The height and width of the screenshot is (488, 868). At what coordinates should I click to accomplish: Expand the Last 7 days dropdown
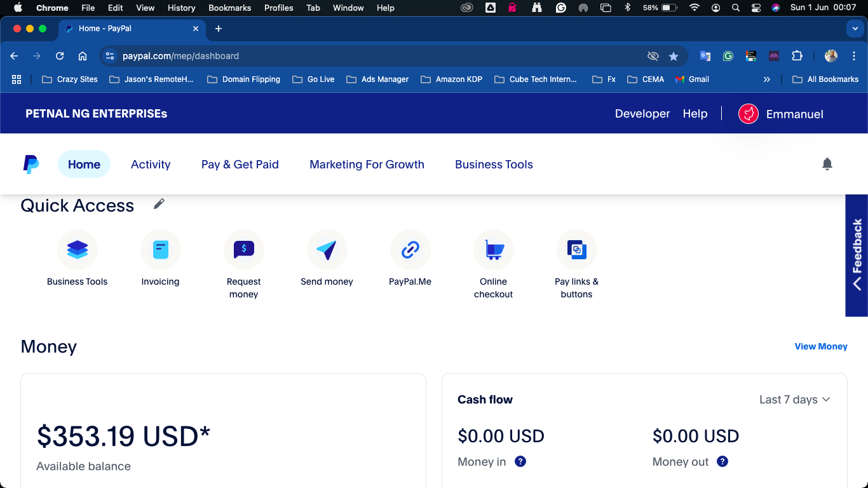[795, 400]
